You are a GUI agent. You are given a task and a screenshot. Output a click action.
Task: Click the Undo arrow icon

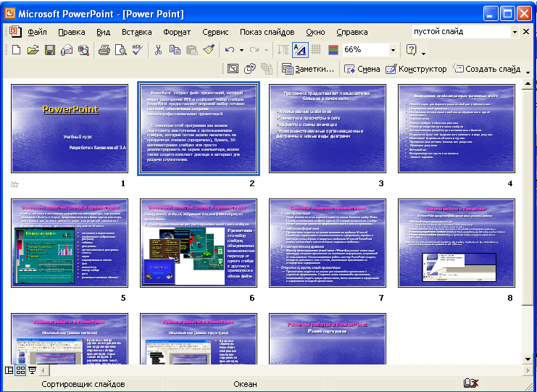230,50
